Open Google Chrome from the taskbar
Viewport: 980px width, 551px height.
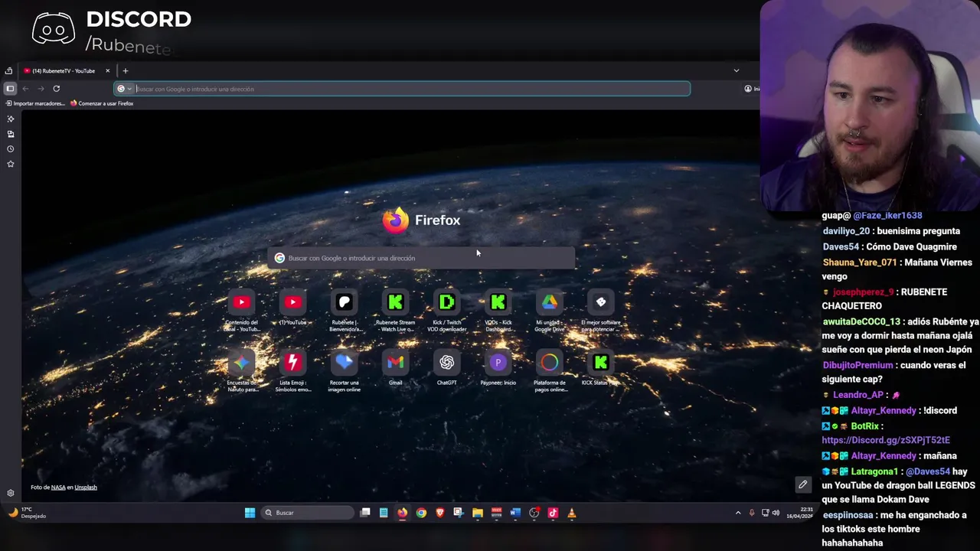(421, 513)
